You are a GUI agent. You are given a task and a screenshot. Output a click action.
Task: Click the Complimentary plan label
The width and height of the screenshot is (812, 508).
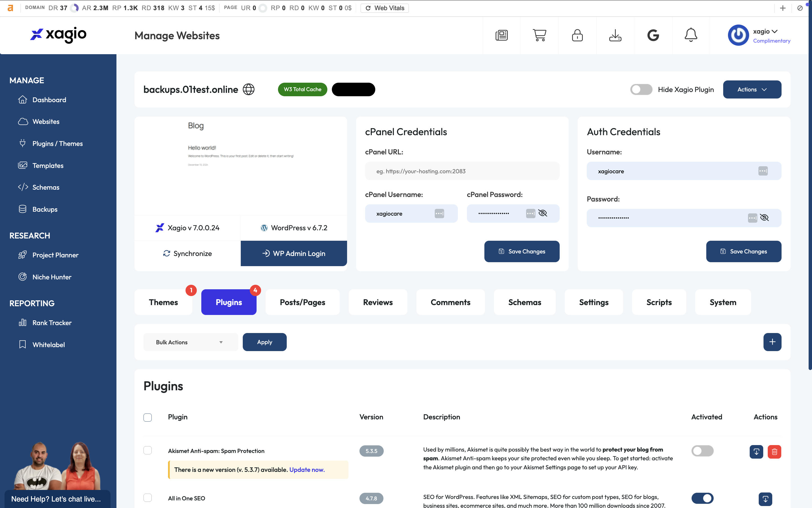[771, 41]
